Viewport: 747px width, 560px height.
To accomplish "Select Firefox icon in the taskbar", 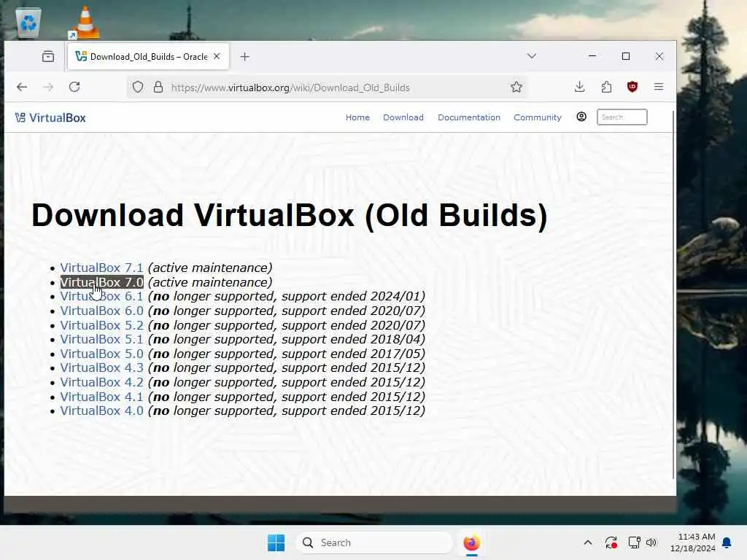I will (x=472, y=542).
